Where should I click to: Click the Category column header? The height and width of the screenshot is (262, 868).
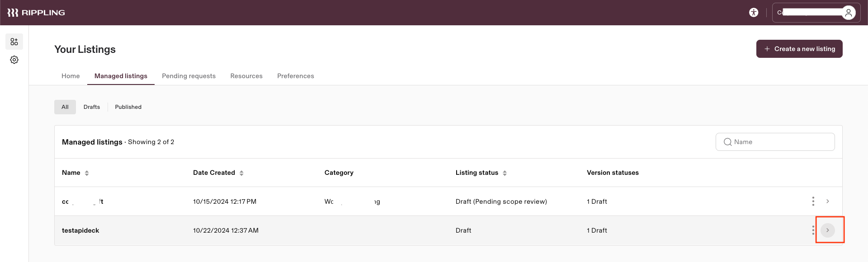339,173
